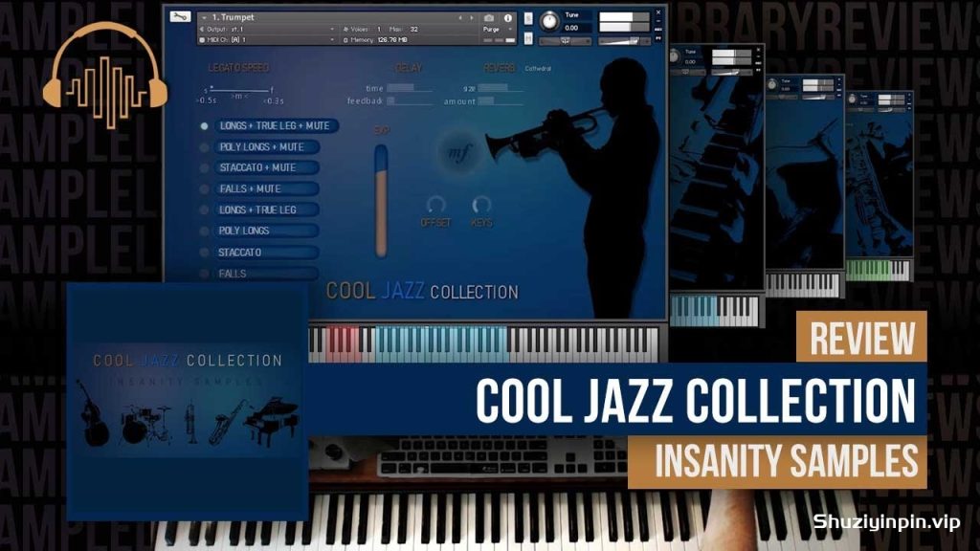Solo the Trumpet with the S button

528,19
